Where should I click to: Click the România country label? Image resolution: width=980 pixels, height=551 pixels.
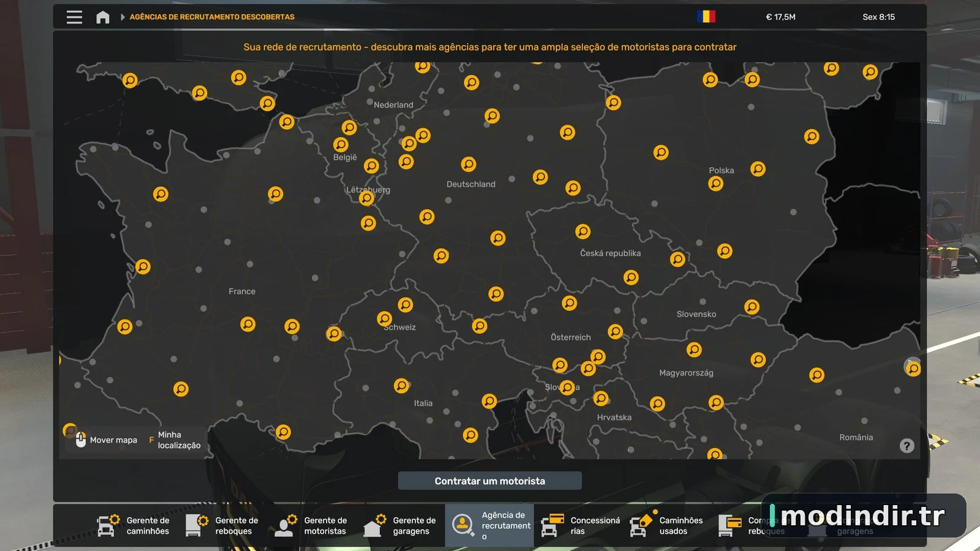(x=856, y=437)
